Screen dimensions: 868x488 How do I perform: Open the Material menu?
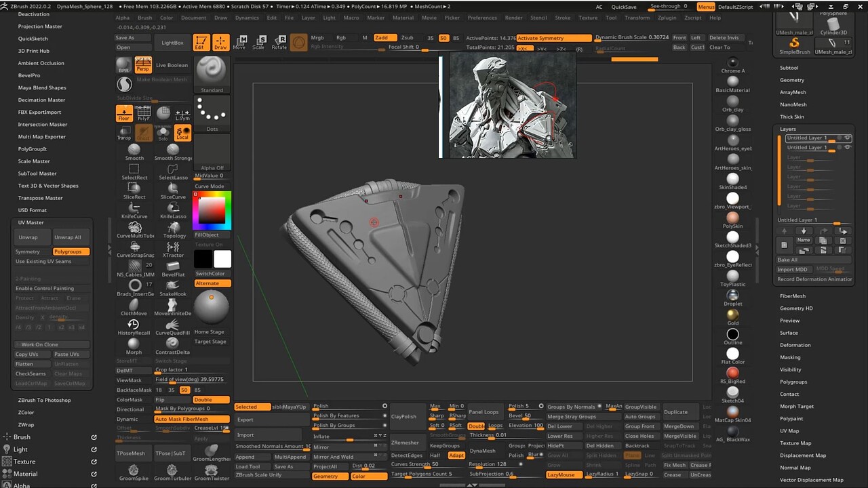tap(403, 18)
